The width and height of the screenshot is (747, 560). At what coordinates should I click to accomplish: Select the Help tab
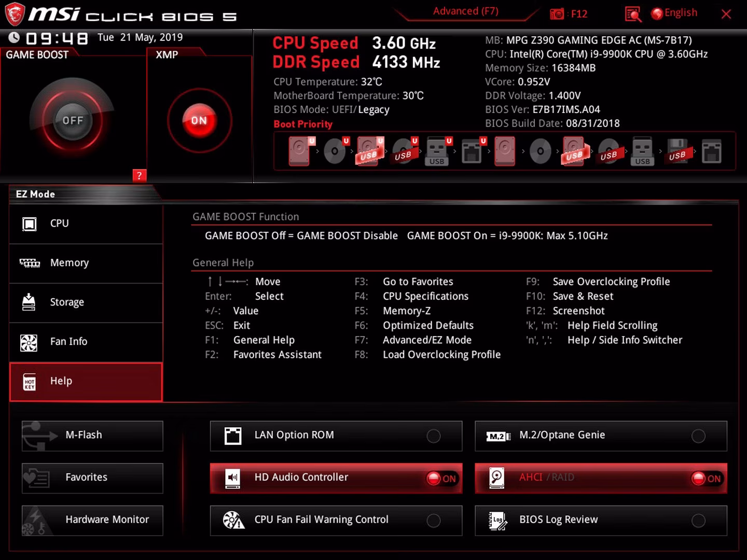pos(86,382)
